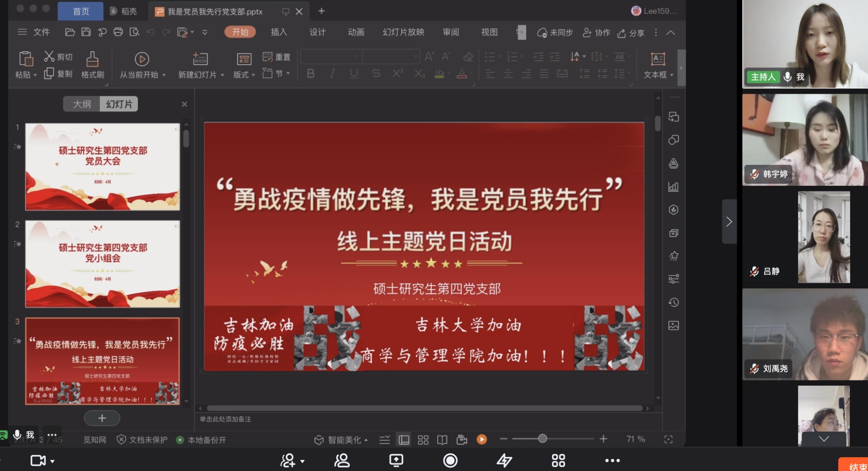
Task: Open the share screen icon in meeting bar
Action: coord(396,460)
